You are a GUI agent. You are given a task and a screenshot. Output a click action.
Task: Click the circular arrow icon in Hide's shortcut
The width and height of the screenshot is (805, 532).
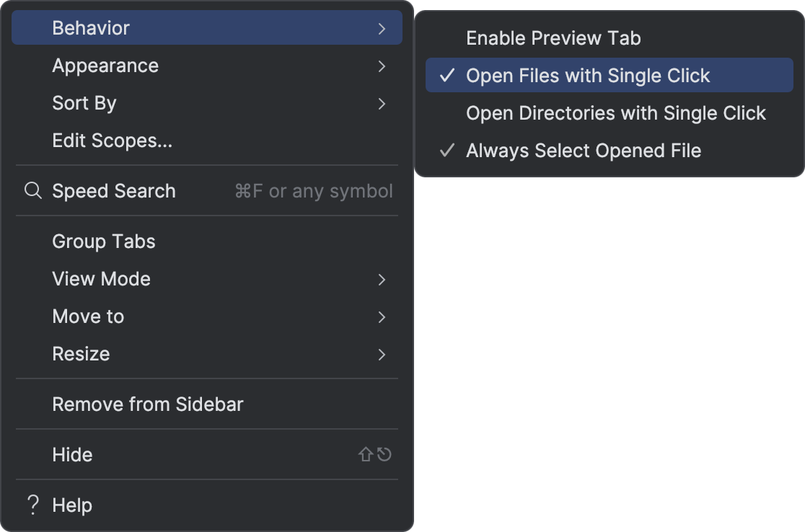383,454
